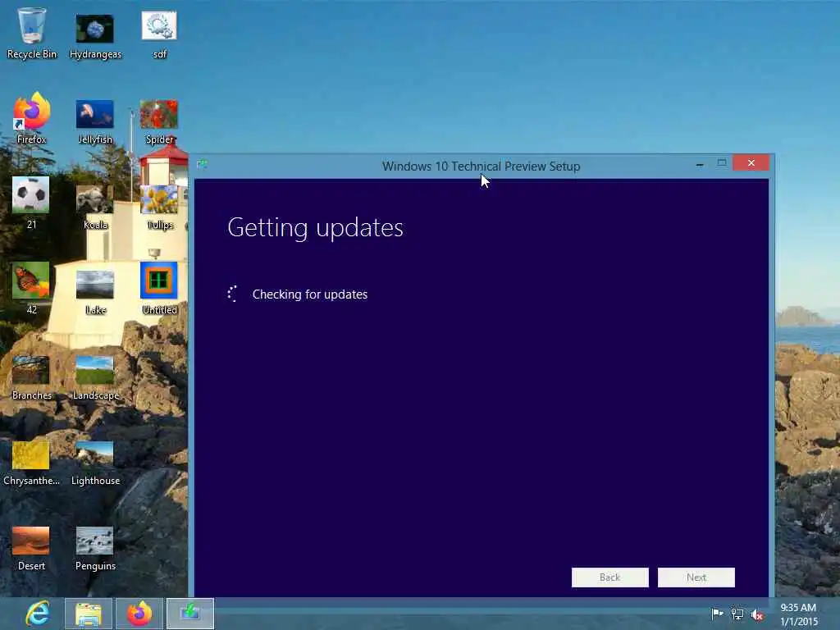Open the taskbar clock showing 9:35 AM
This screenshot has width=840, height=630.
[x=799, y=614]
